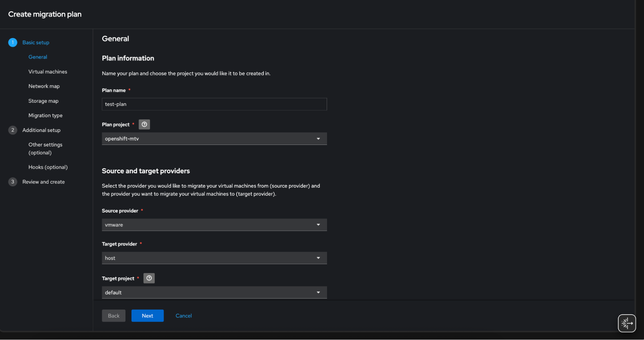The height and width of the screenshot is (340, 644).
Task: Click the Target project help icon
Action: tap(149, 278)
